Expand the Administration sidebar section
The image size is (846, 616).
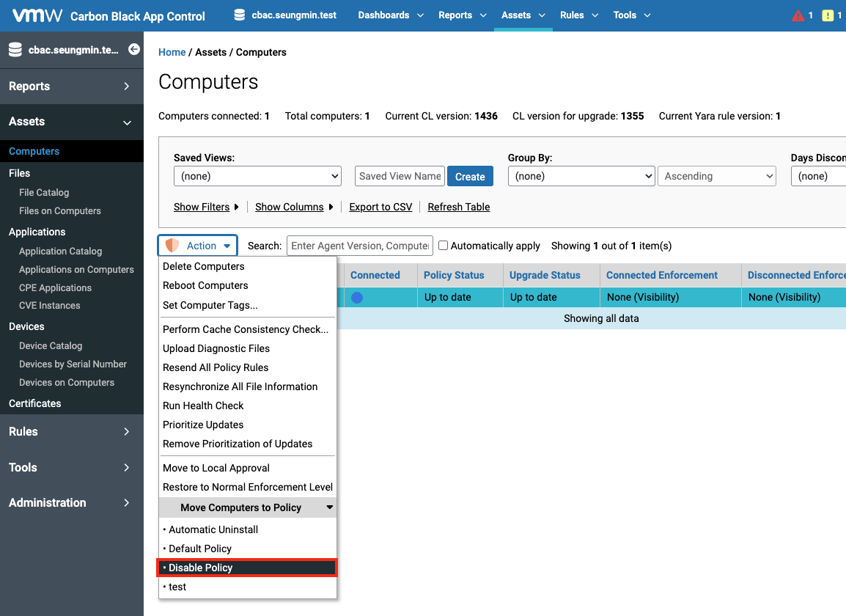pos(72,502)
